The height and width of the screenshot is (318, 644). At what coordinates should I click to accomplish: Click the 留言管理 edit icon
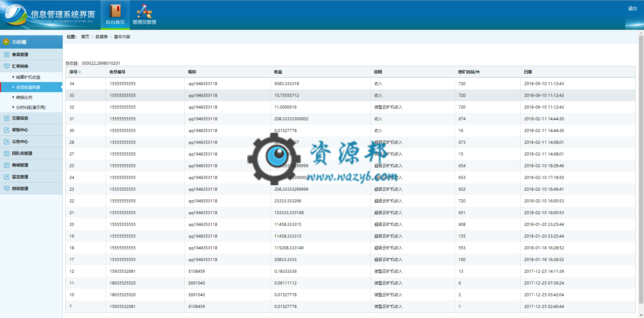point(7,177)
